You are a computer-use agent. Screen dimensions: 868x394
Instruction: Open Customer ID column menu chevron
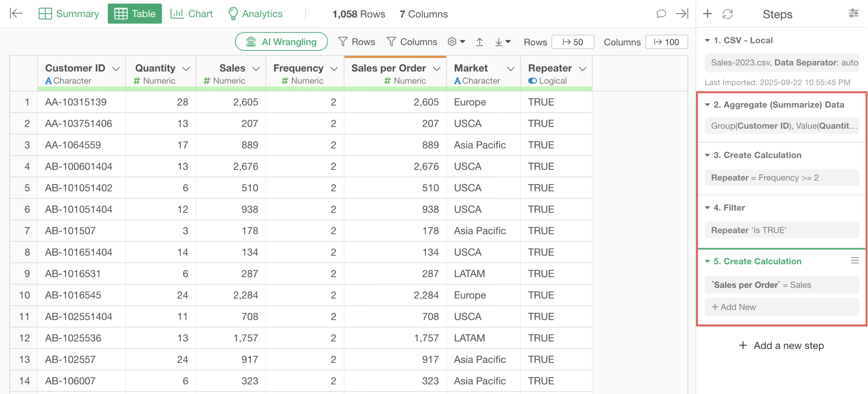[x=116, y=69]
